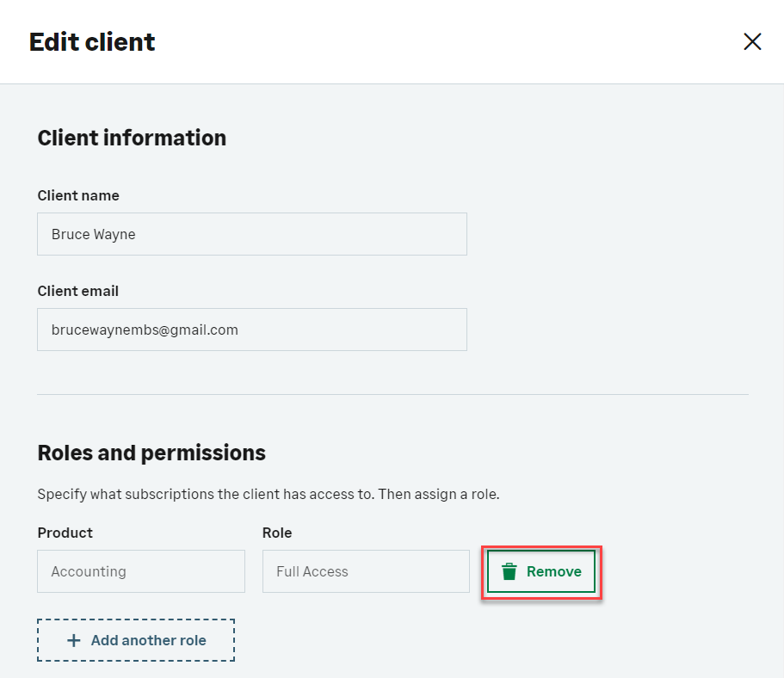Viewport: 784px width, 678px height.
Task: Click the Client information heading
Action: (132, 138)
